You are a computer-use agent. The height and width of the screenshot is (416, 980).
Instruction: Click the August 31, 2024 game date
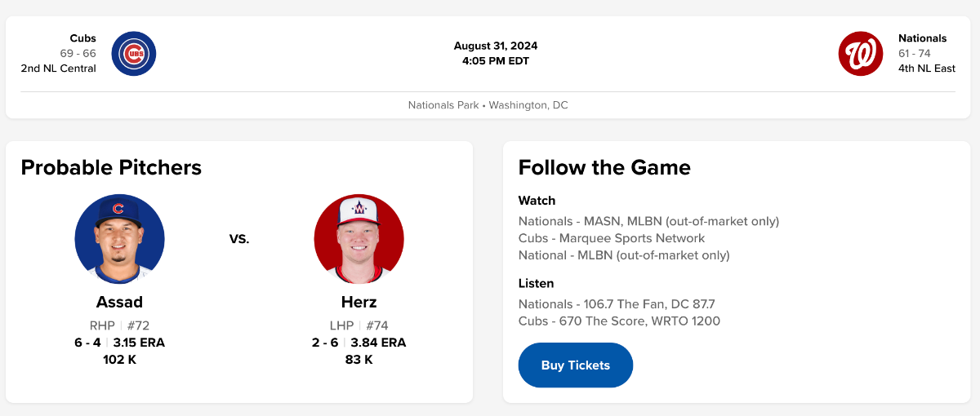point(496,46)
